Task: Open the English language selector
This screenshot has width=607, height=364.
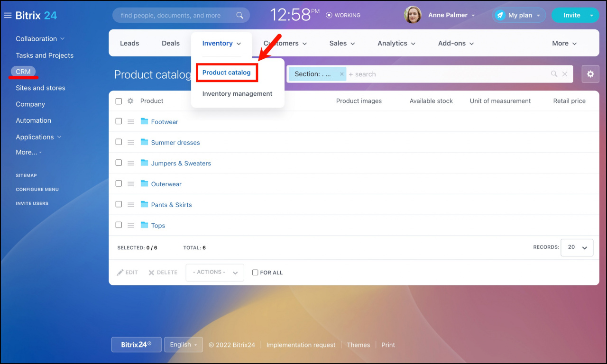Action: tap(184, 345)
